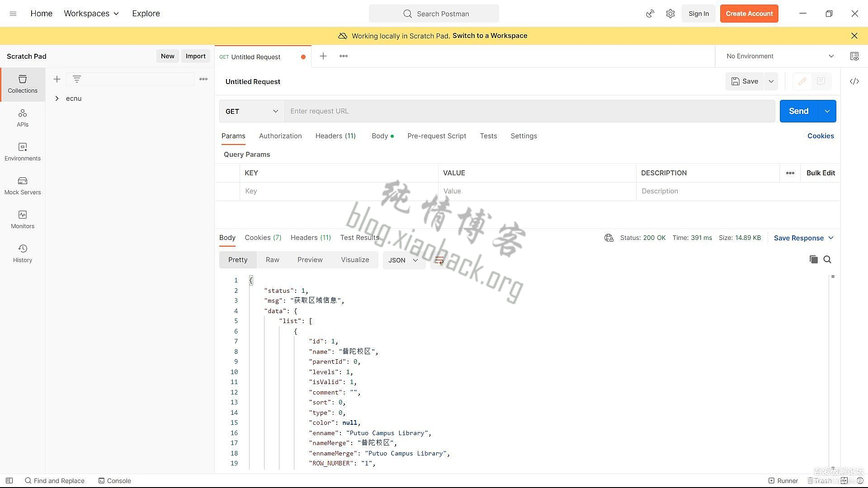Open Save options dropdown arrow
This screenshot has height=488, width=868.
771,81
